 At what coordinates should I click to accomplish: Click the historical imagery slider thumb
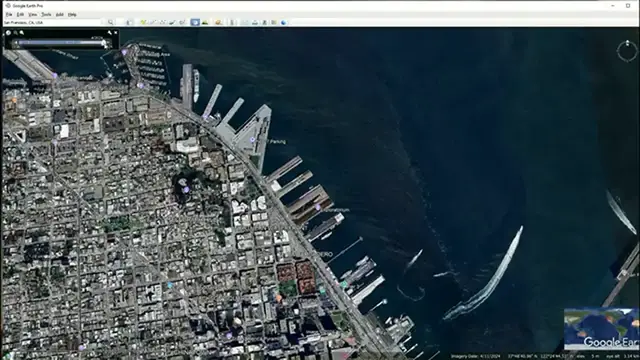tap(103, 42)
